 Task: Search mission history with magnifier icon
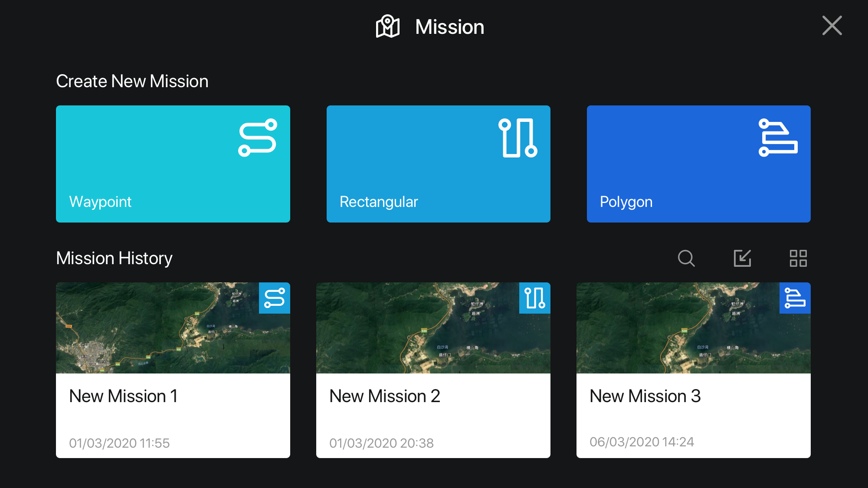coord(686,258)
